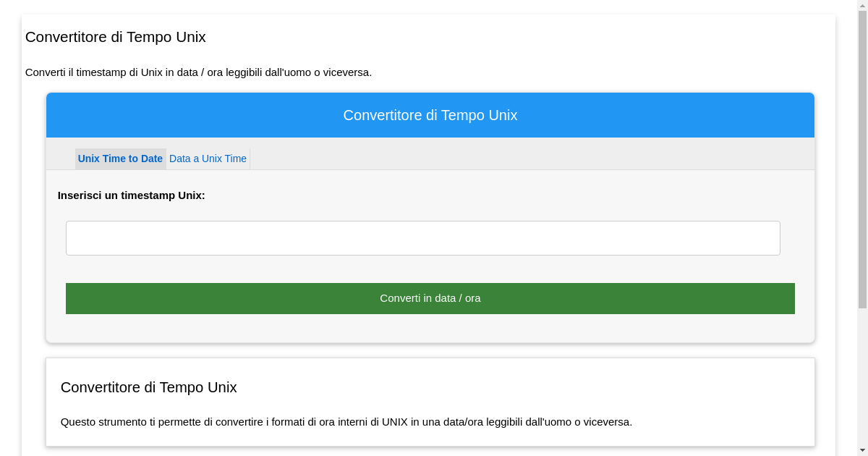This screenshot has width=868, height=456.
Task: Open the Data a Unix Time conversion mode
Action: coord(208,159)
